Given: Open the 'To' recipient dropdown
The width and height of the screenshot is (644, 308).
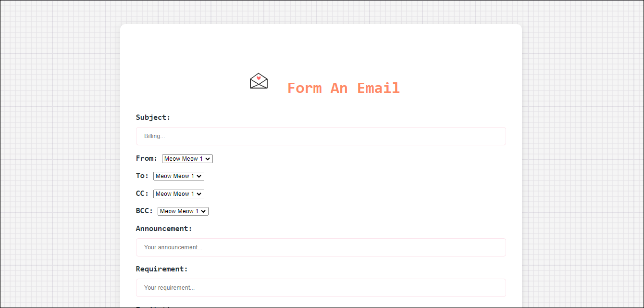Looking at the screenshot, I should coord(178,176).
